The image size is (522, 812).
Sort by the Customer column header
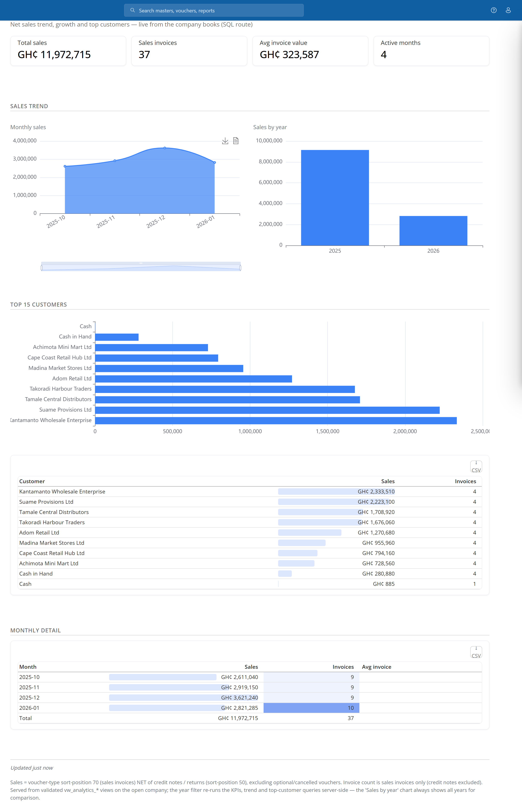point(32,481)
